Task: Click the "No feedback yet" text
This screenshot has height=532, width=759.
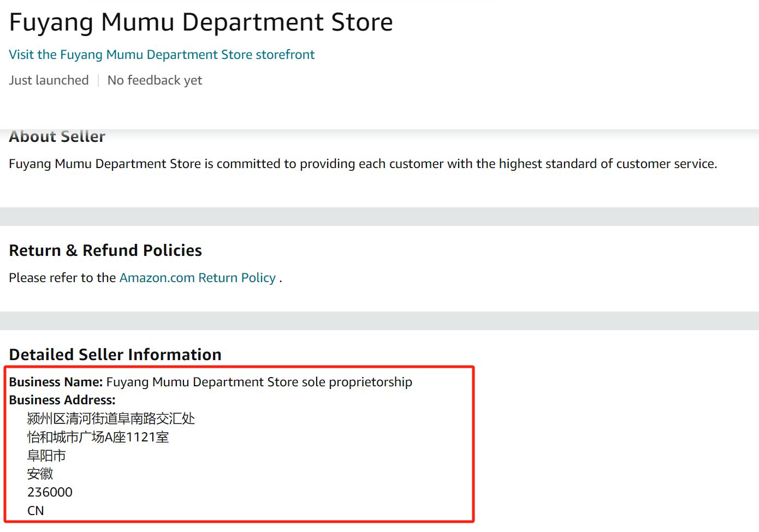Action: (x=155, y=80)
